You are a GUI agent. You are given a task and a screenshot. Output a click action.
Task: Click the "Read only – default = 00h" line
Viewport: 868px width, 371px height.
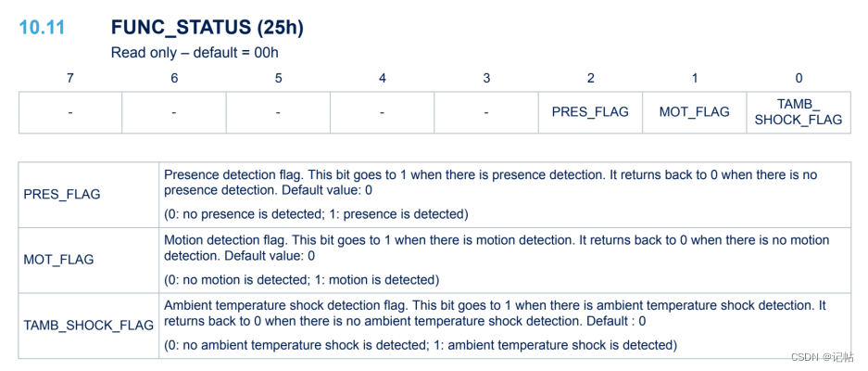point(195,53)
